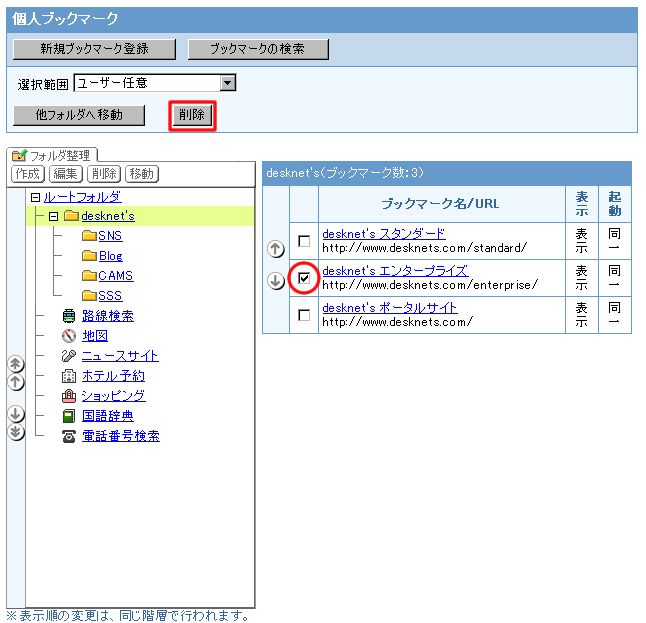The width and height of the screenshot is (646, 623).
Task: Click the SSS folder icon
Action: [x=89, y=295]
